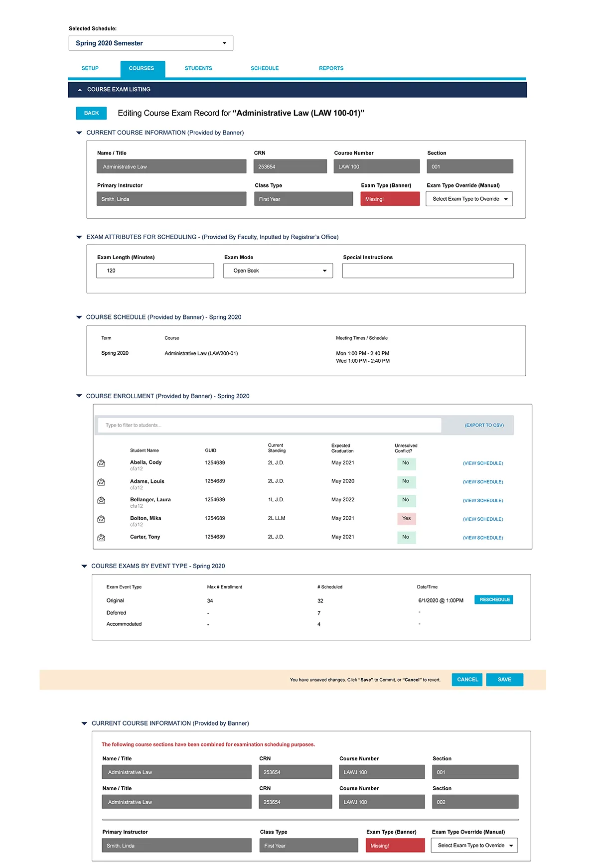Click envelope icon beside Adams, Louis
This screenshot has height=868, width=598.
click(101, 482)
